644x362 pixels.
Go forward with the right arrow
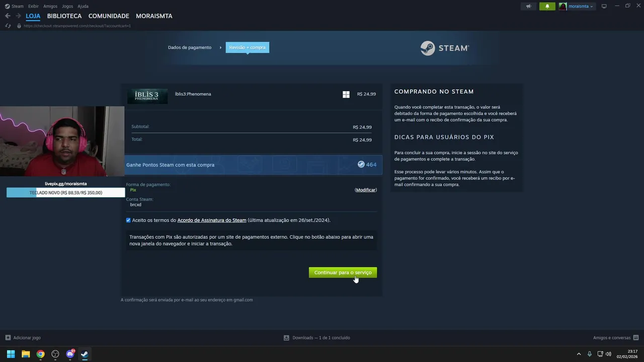click(18, 16)
